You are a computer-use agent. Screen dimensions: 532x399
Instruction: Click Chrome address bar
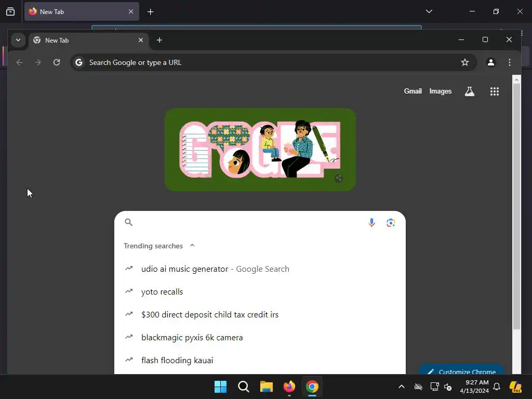click(273, 62)
